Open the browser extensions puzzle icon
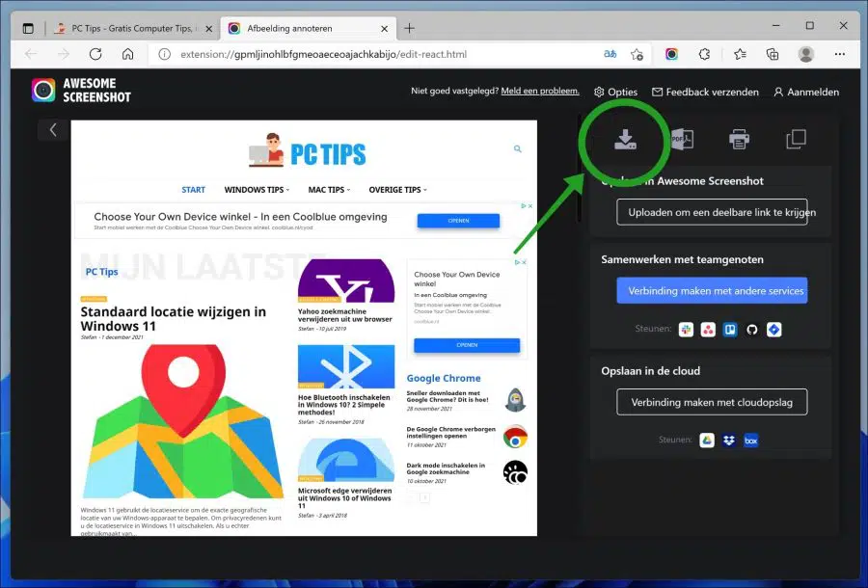Screen dimensions: 868x588 (x=704, y=54)
